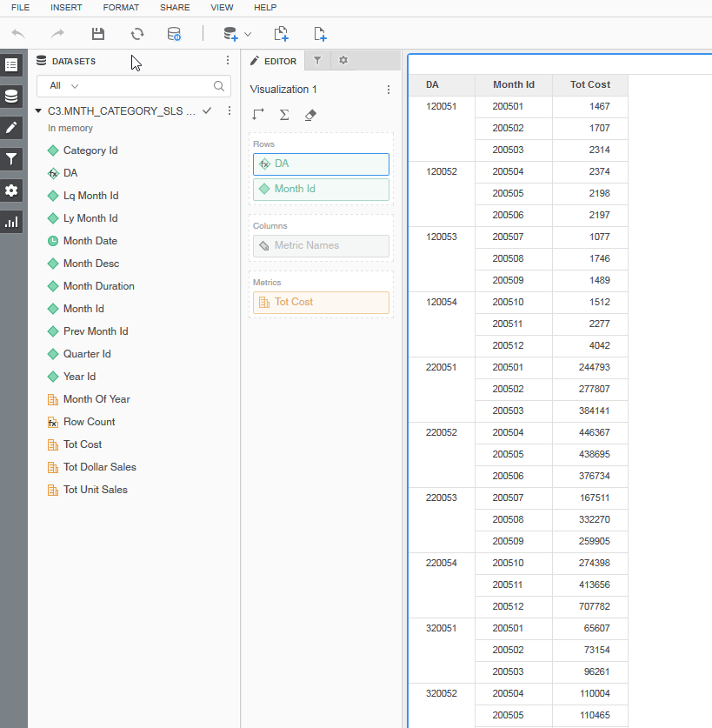The height and width of the screenshot is (728, 712).
Task: Open the FORMAT menu
Action: [121, 8]
